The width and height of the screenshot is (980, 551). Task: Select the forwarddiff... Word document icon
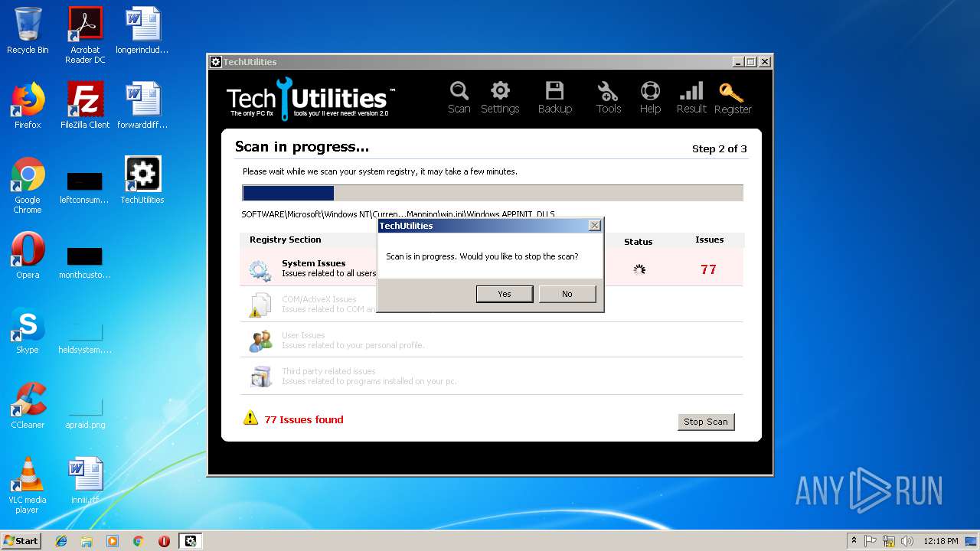tap(142, 106)
